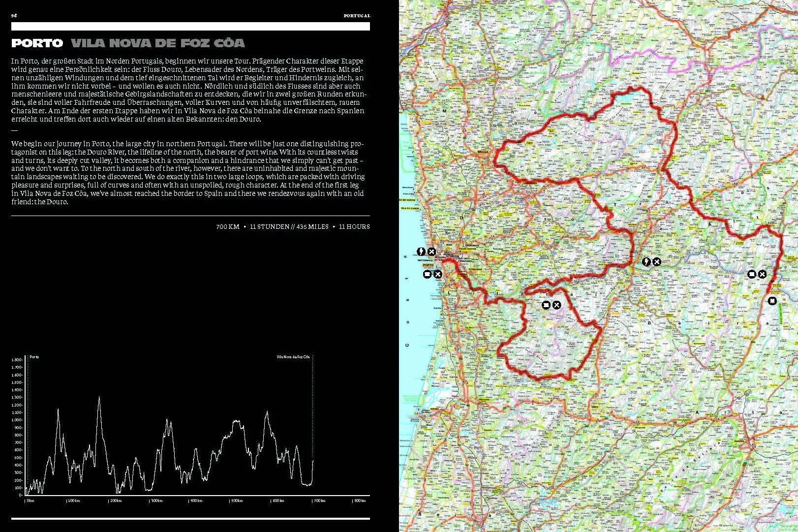Click the 600 km axis label
The height and width of the screenshot is (532, 798).
(x=278, y=501)
